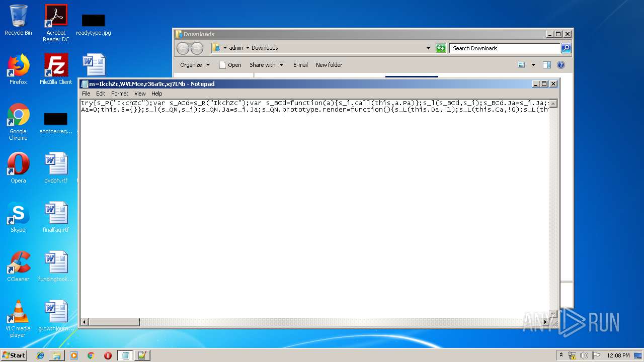The height and width of the screenshot is (362, 644).
Task: Click the Start button
Action: 14,355
